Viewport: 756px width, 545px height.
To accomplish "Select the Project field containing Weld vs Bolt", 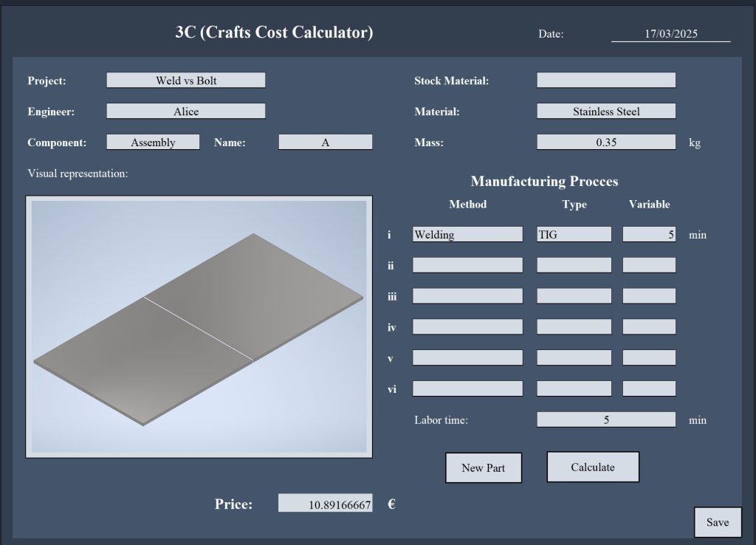I will 185,80.
